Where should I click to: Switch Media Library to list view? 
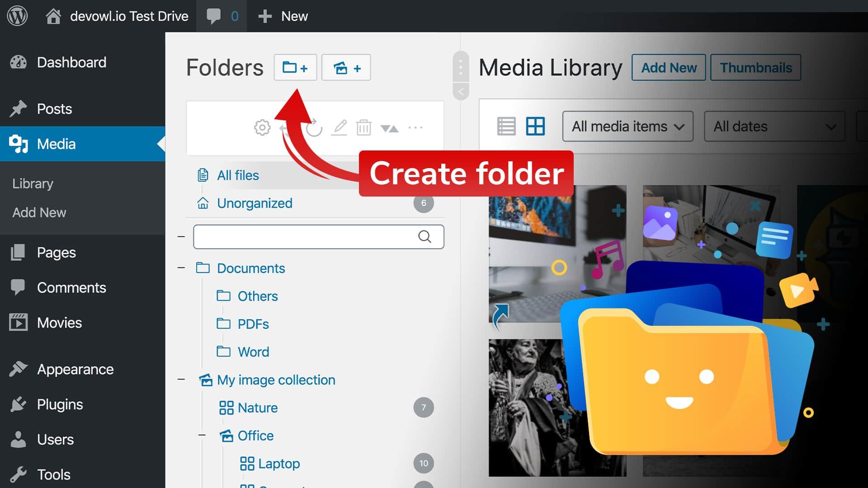coord(506,127)
